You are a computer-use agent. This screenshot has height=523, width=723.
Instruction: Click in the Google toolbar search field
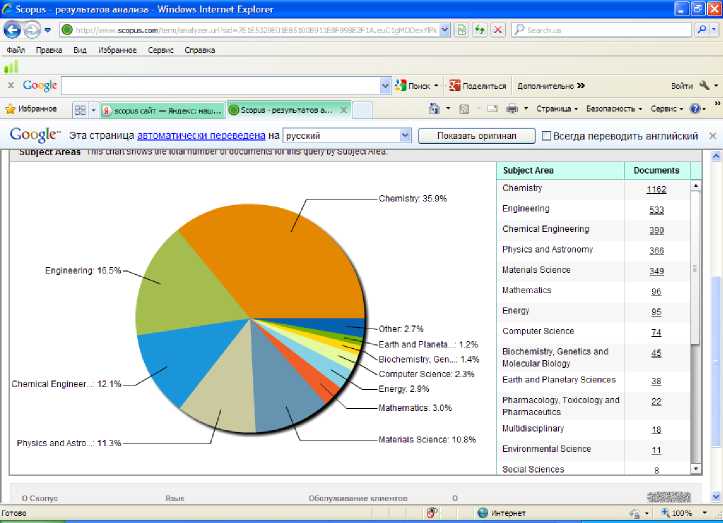[221, 86]
